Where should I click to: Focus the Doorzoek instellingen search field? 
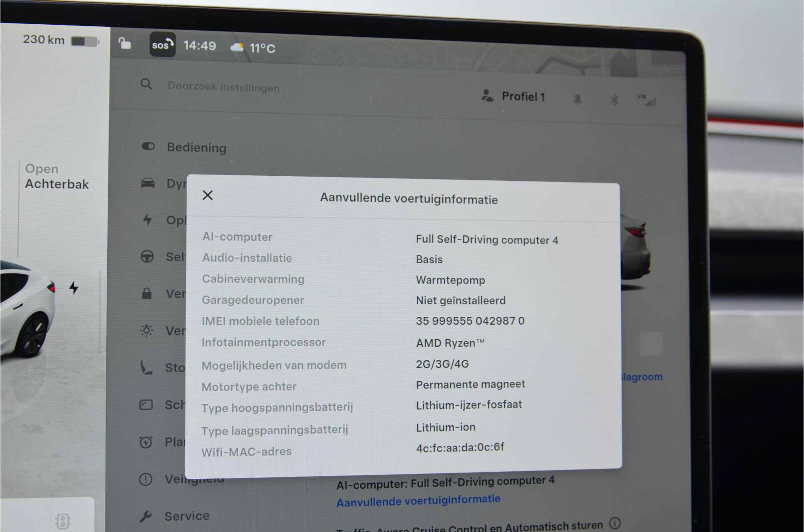coord(223,87)
